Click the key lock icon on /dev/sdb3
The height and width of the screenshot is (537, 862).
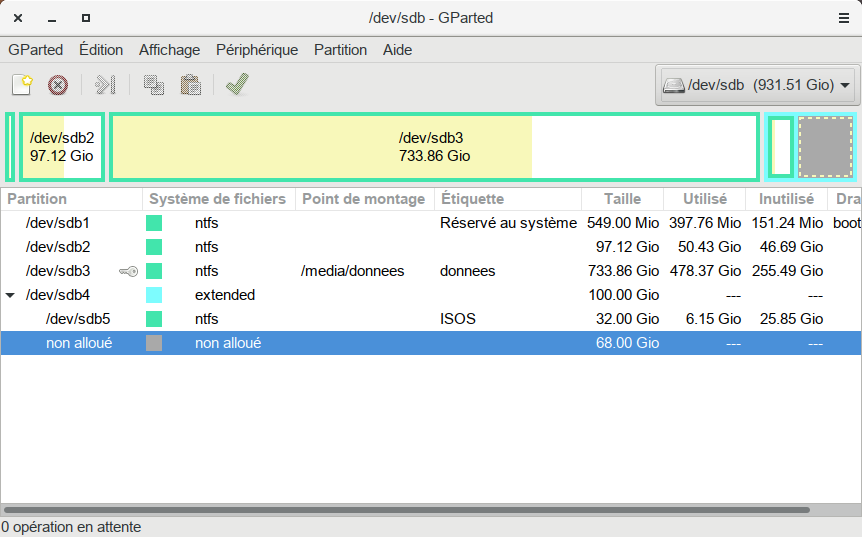127,271
